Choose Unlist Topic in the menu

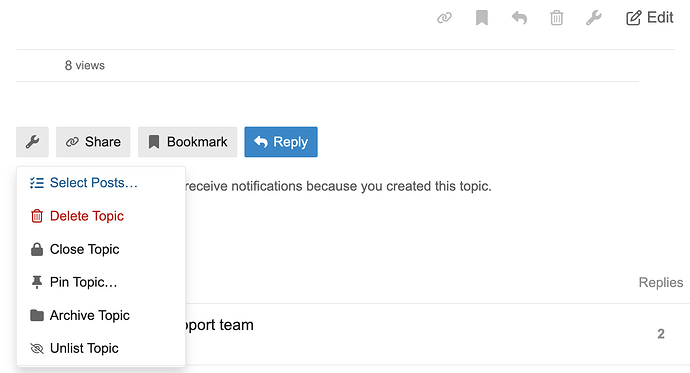pyautogui.click(x=101, y=348)
